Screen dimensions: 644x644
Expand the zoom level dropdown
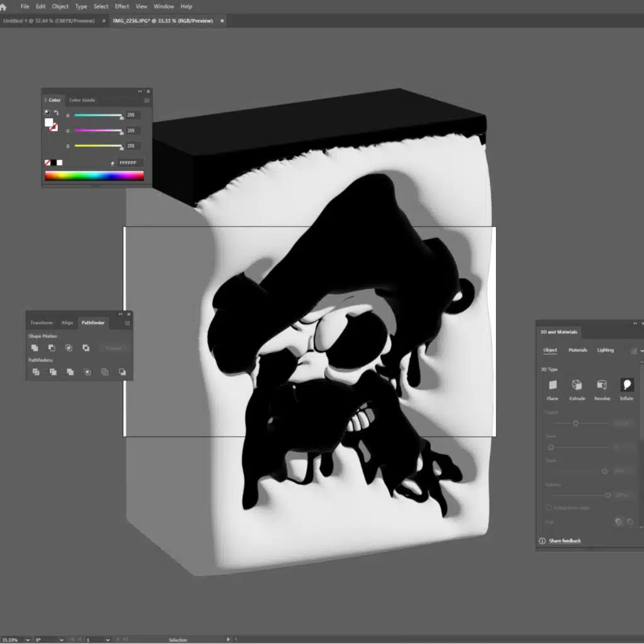pyautogui.click(x=27, y=640)
